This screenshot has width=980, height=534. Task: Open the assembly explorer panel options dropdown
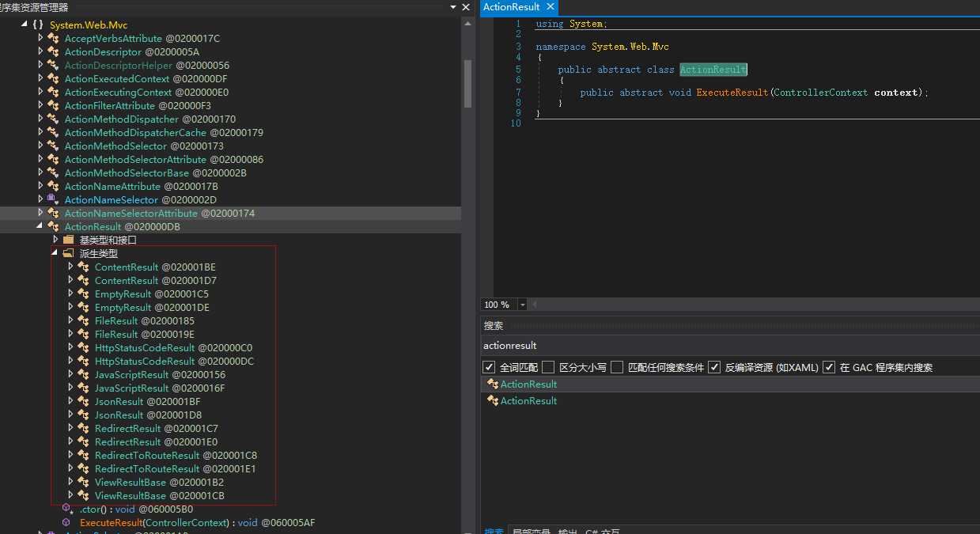click(453, 7)
